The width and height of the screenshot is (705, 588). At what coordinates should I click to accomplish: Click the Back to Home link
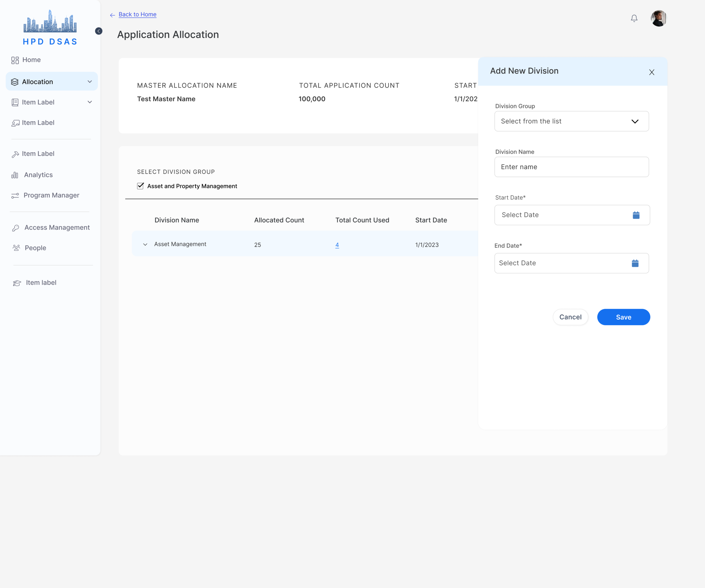(137, 14)
